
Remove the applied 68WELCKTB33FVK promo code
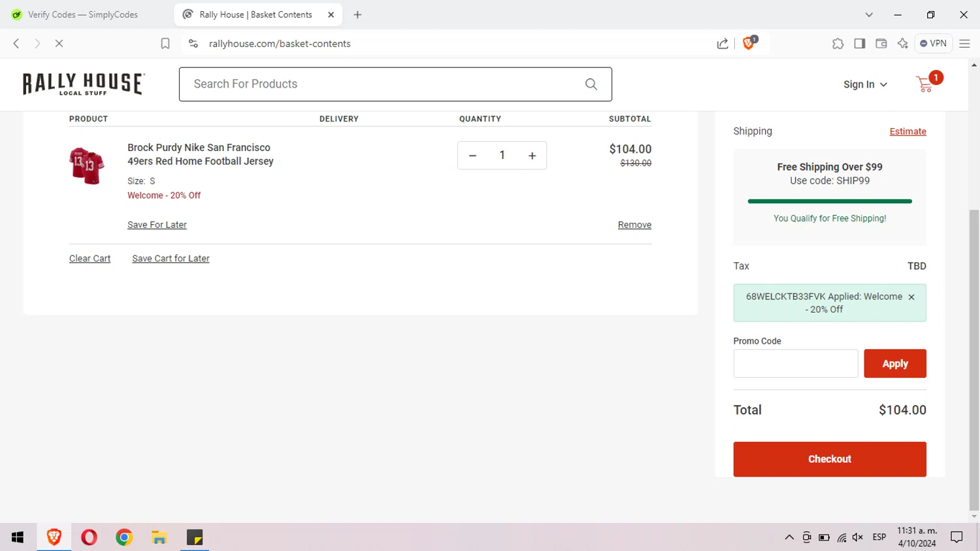pos(911,297)
